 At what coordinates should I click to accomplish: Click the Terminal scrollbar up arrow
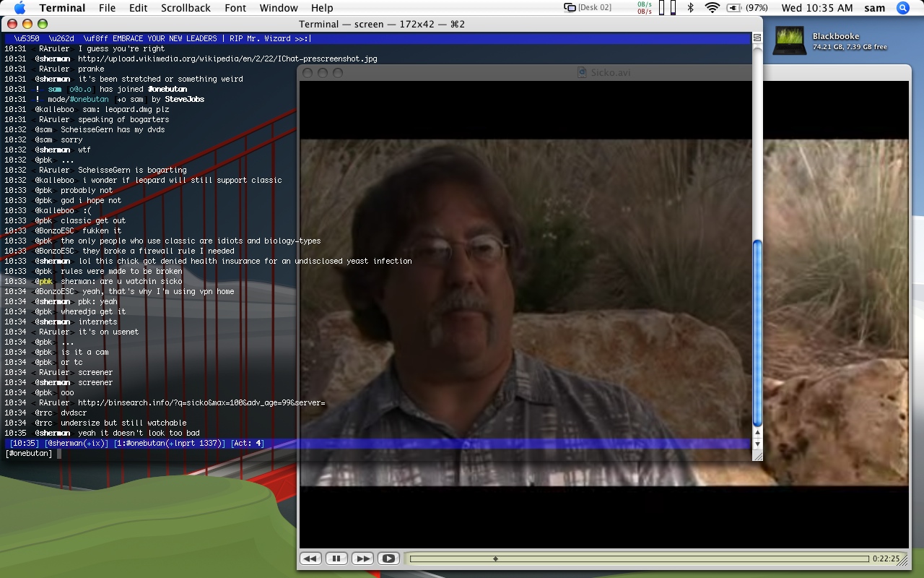point(757,433)
